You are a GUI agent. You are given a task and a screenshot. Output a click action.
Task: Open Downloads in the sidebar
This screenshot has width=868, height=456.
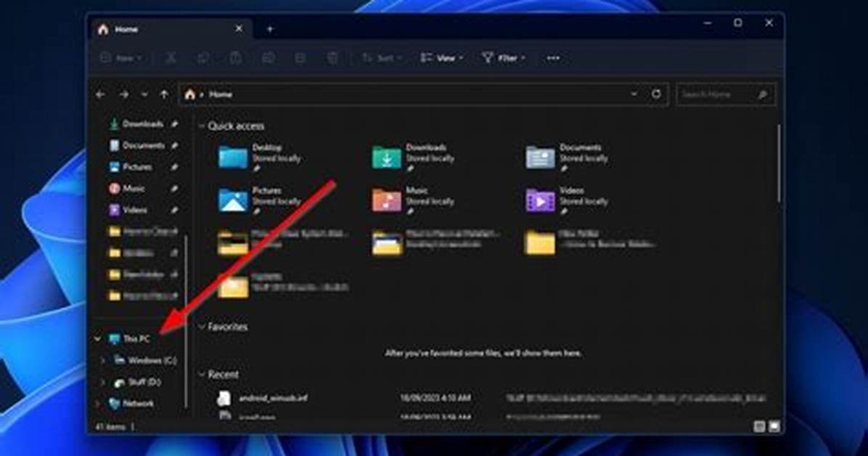pos(136,124)
